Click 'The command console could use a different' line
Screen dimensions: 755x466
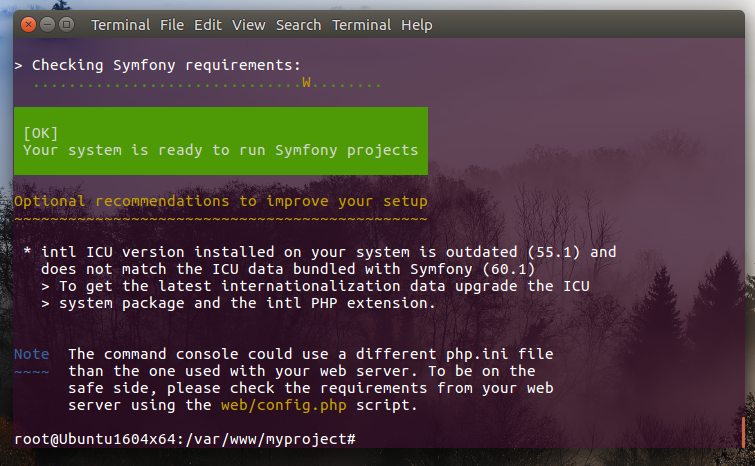tap(311, 354)
